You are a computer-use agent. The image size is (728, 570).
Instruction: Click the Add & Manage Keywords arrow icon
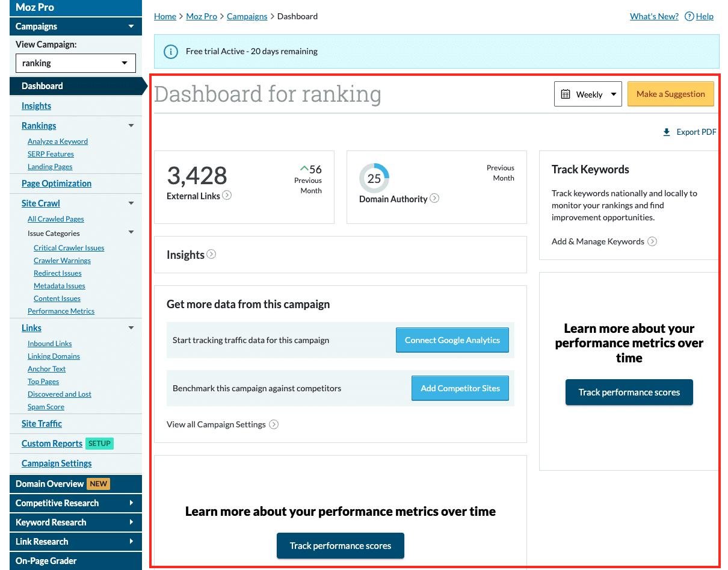(x=652, y=241)
